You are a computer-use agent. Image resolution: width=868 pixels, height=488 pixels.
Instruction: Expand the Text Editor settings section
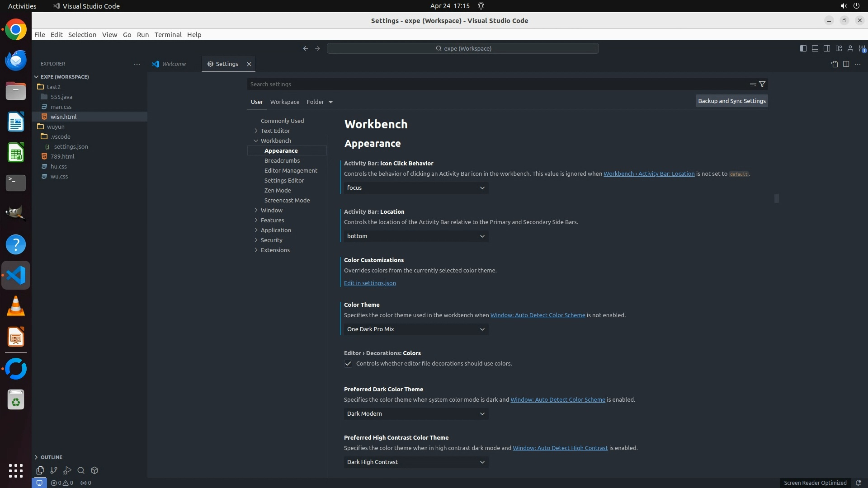(x=275, y=131)
